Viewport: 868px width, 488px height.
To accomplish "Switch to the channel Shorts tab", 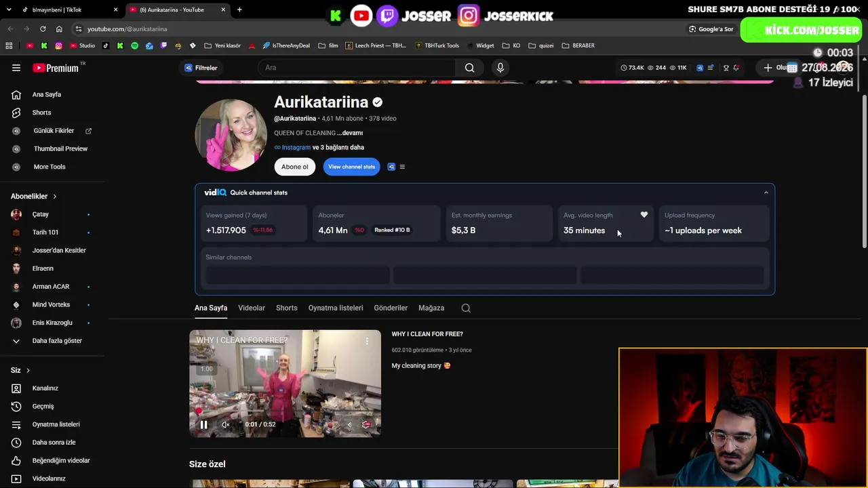I will pyautogui.click(x=287, y=308).
